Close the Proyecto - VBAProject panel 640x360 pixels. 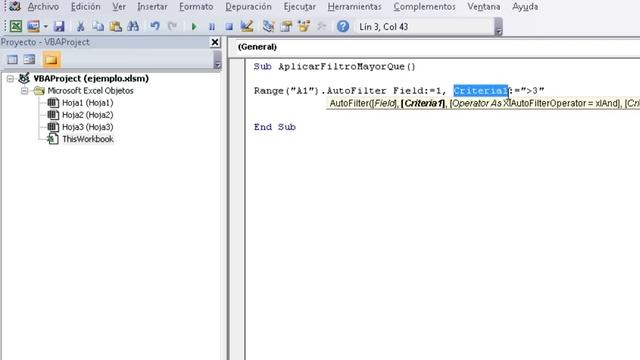pos(215,42)
